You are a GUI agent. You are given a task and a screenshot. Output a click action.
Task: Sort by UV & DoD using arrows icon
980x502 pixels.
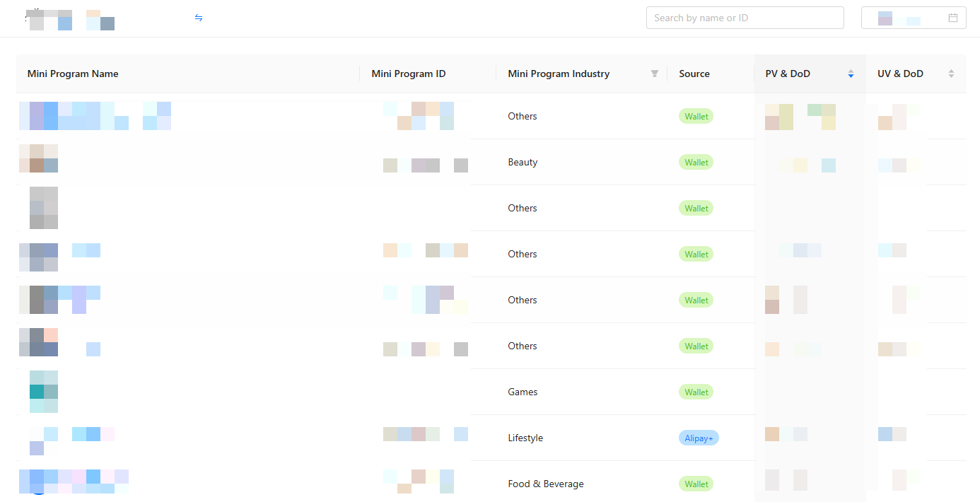[x=951, y=74]
